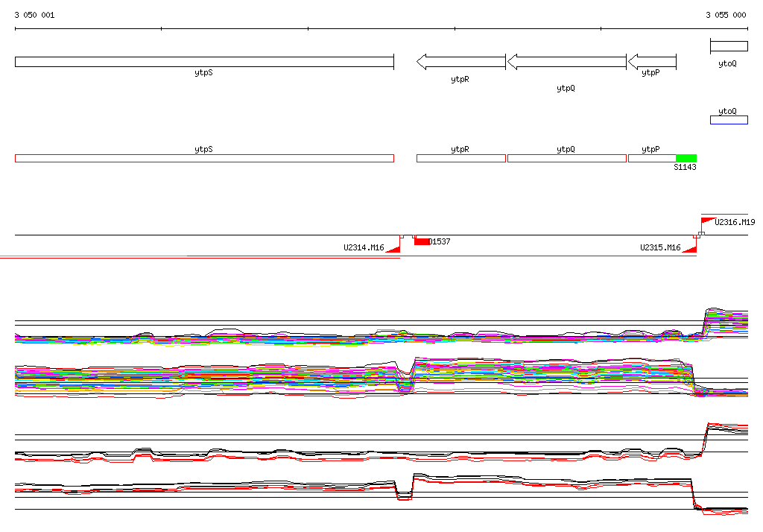Click the ytoQ label under black box

pos(727,63)
